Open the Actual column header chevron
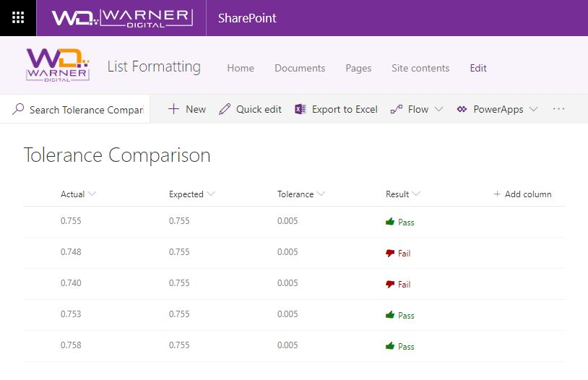 92,194
